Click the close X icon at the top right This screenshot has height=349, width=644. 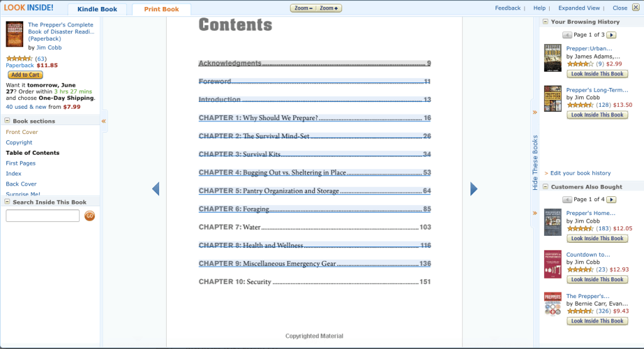pyautogui.click(x=636, y=8)
